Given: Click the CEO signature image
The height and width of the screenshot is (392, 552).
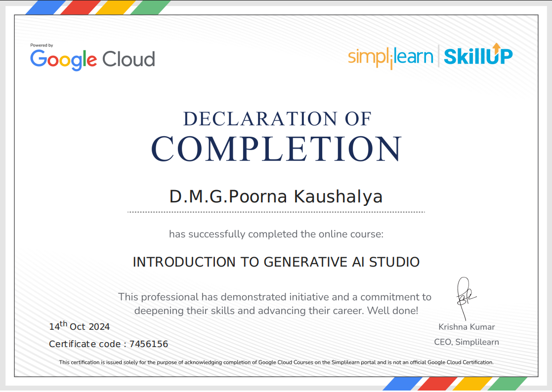Looking at the screenshot, I should pyautogui.click(x=466, y=298).
